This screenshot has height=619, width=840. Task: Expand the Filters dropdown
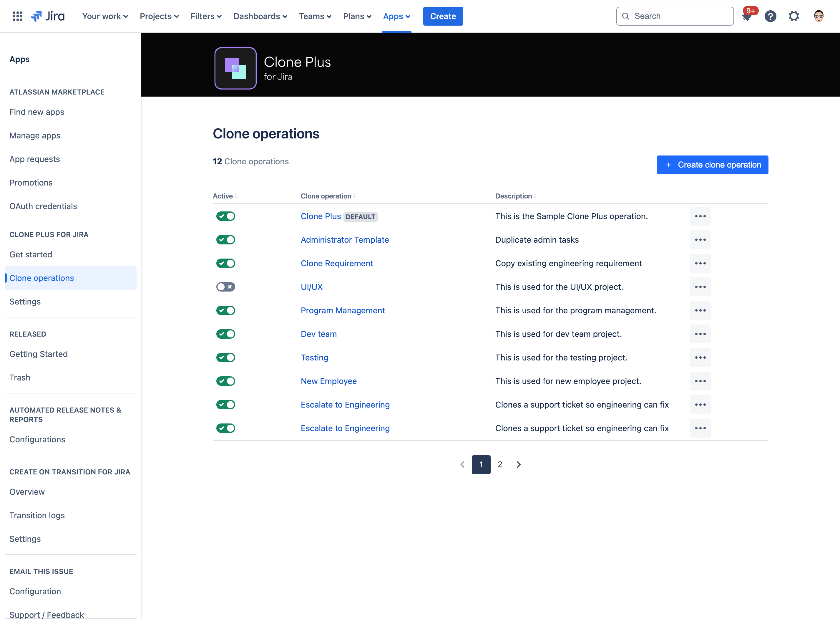click(x=206, y=16)
